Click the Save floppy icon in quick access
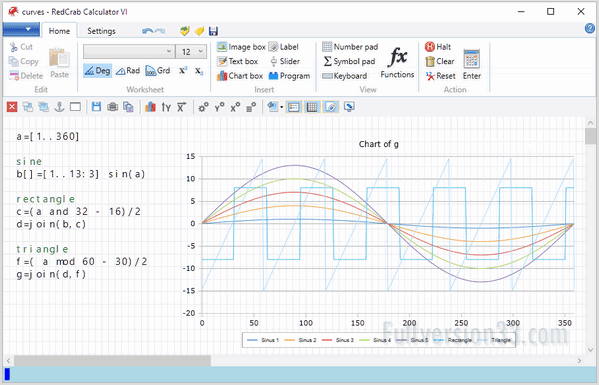This screenshot has width=599, height=385. coord(213,31)
